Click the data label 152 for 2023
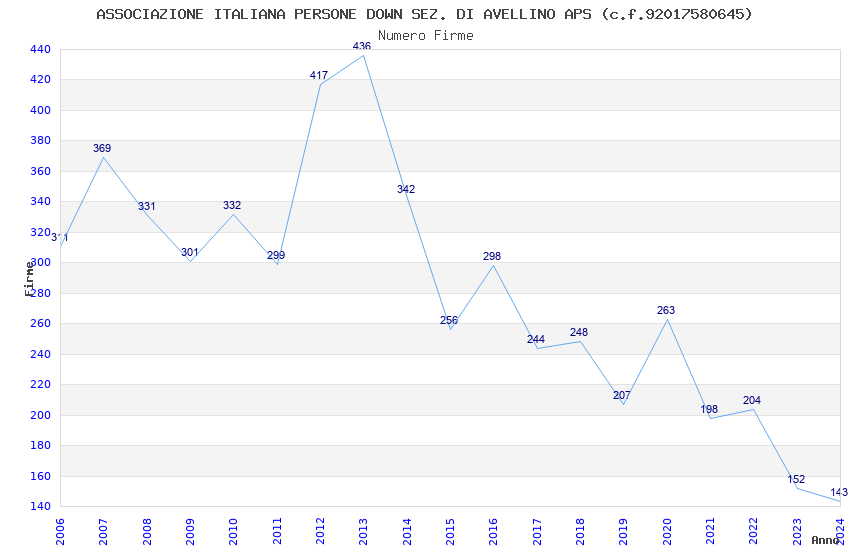This screenshot has width=850, height=550. coord(796,479)
